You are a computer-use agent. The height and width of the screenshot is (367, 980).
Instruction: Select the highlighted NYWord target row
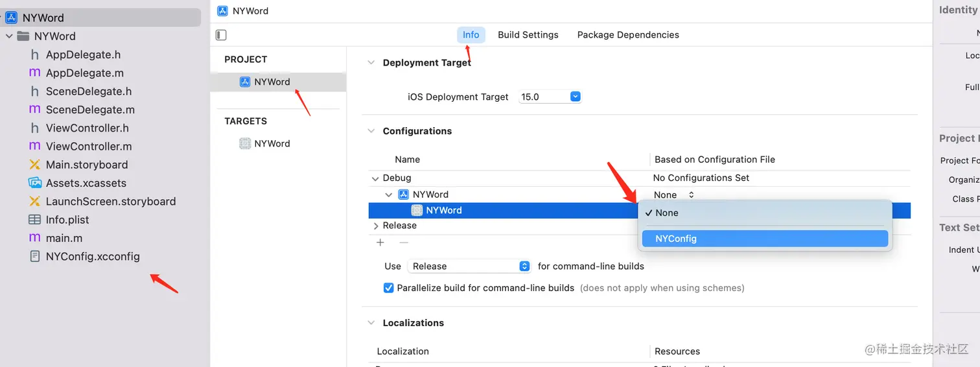click(504, 210)
